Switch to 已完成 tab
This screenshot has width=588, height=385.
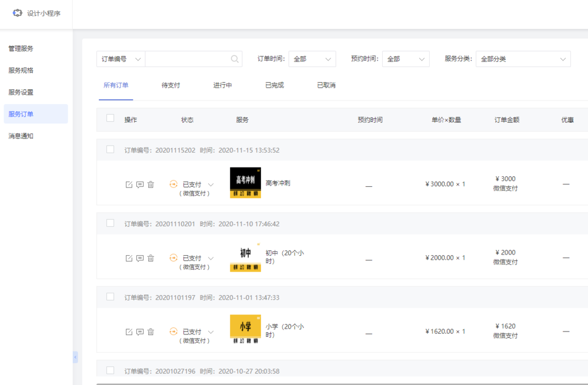point(275,85)
